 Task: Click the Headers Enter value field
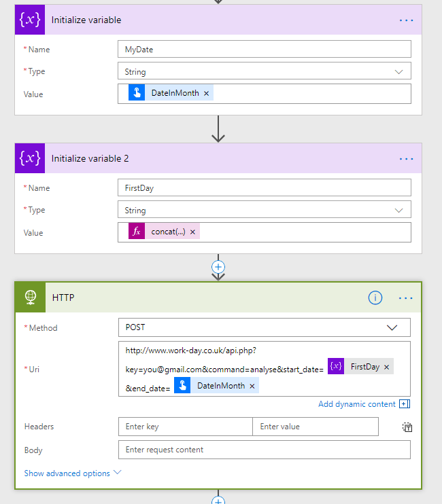(x=316, y=427)
